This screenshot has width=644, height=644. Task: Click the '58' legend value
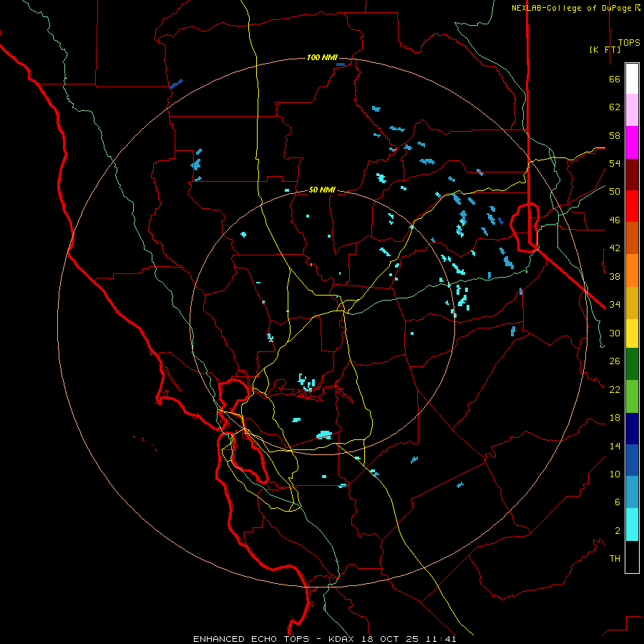[x=615, y=135]
